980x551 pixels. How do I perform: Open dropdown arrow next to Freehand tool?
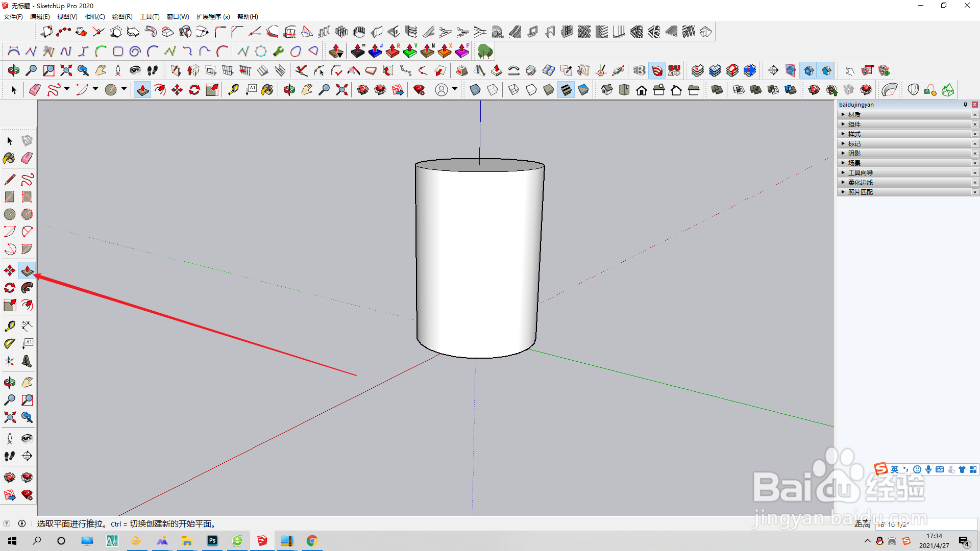[x=67, y=89]
